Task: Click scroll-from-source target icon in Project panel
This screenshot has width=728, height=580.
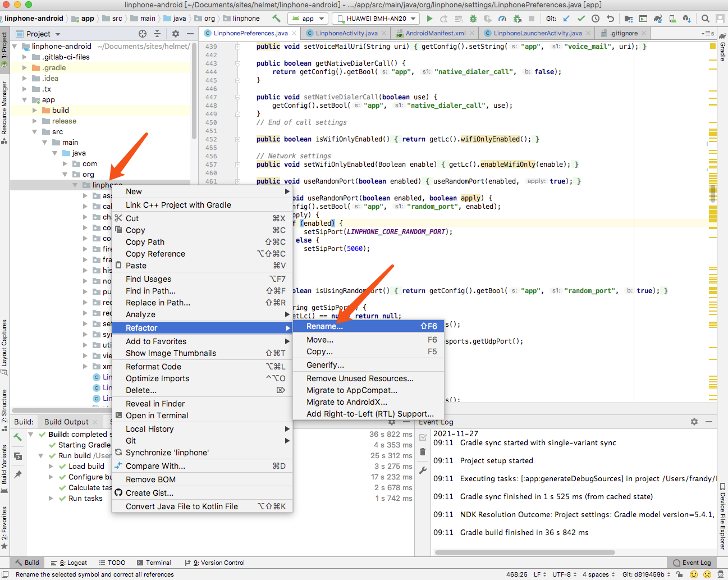Action: [143, 34]
